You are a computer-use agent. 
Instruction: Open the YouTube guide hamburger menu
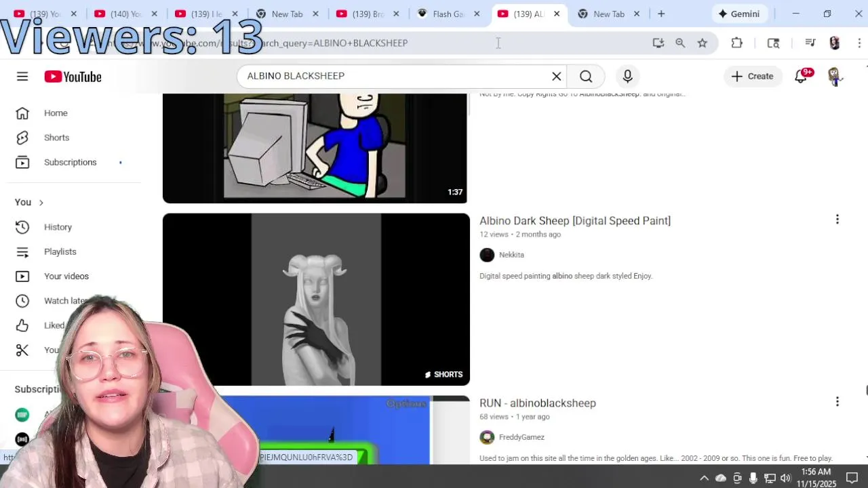click(x=22, y=77)
